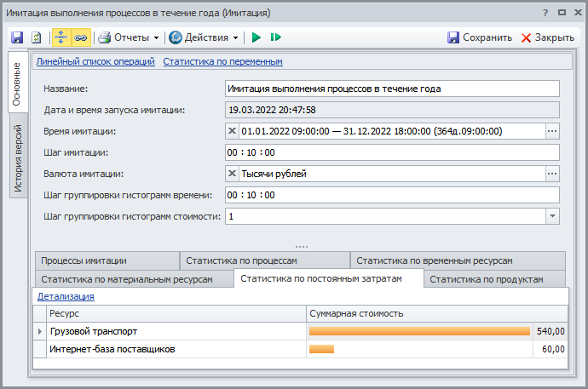Image resolution: width=588 pixels, height=389 pixels.
Task: Click the refresh document icon
Action: (37, 37)
